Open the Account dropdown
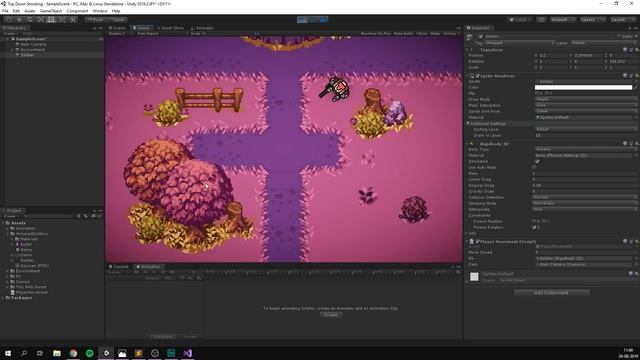This screenshot has height=360, width=640. pos(563,20)
